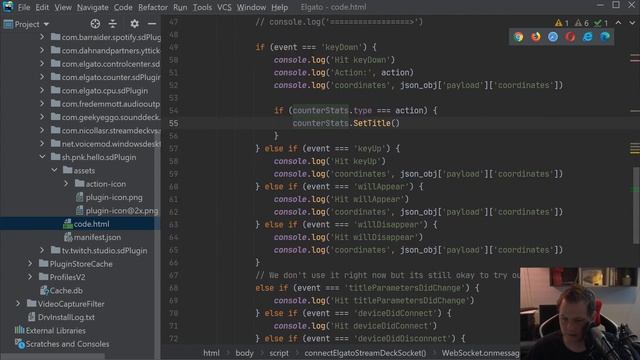
Task: Click the IDE logo icon in title bar
Action: pyautogui.click(x=8, y=7)
